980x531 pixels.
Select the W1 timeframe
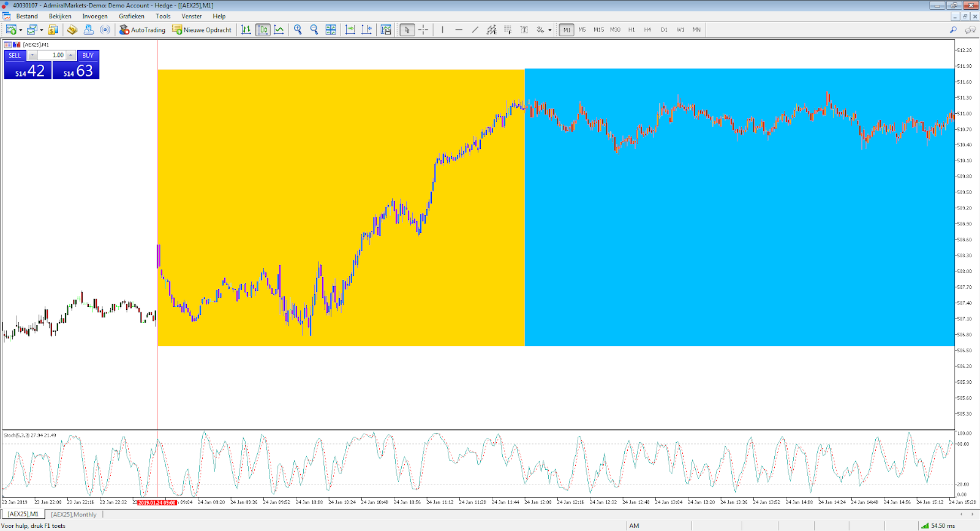(x=680, y=29)
